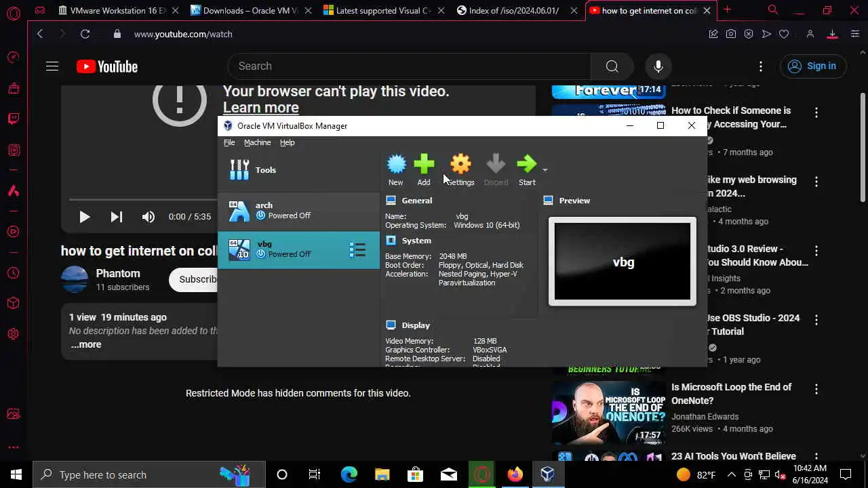Click the Learn more link
868x488 pixels.
point(261,107)
